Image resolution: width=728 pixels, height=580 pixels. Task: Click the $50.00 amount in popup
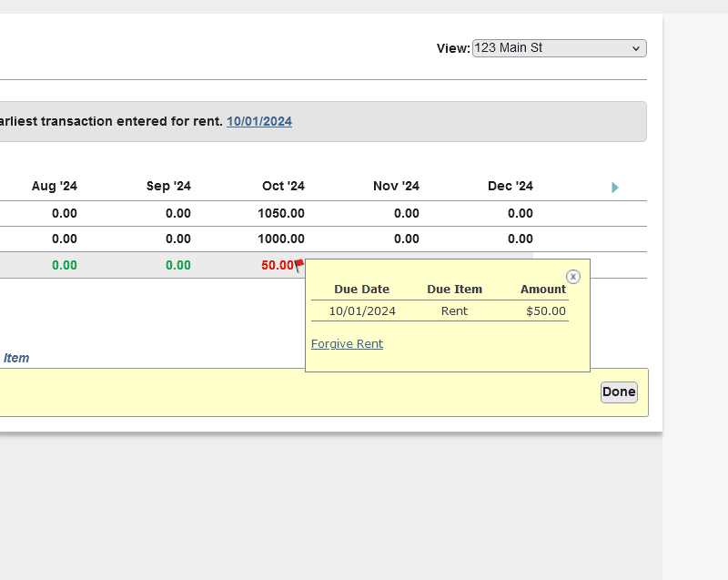tap(546, 310)
